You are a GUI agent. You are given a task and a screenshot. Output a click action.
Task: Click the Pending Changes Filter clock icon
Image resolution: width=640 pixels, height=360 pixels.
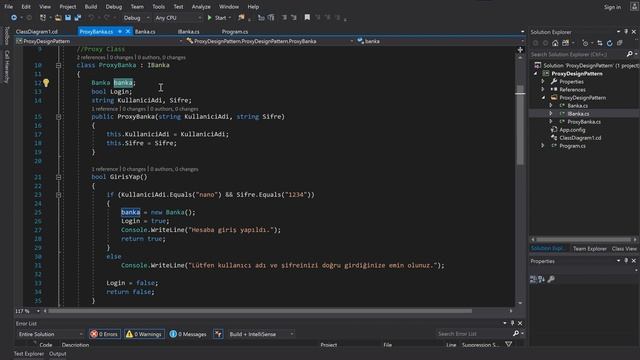tap(585, 43)
